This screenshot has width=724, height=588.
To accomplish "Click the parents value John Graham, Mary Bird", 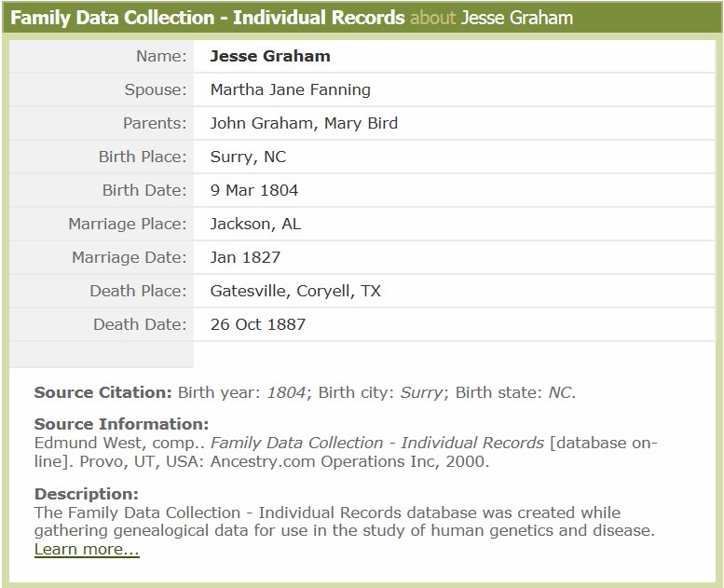I will (304, 123).
